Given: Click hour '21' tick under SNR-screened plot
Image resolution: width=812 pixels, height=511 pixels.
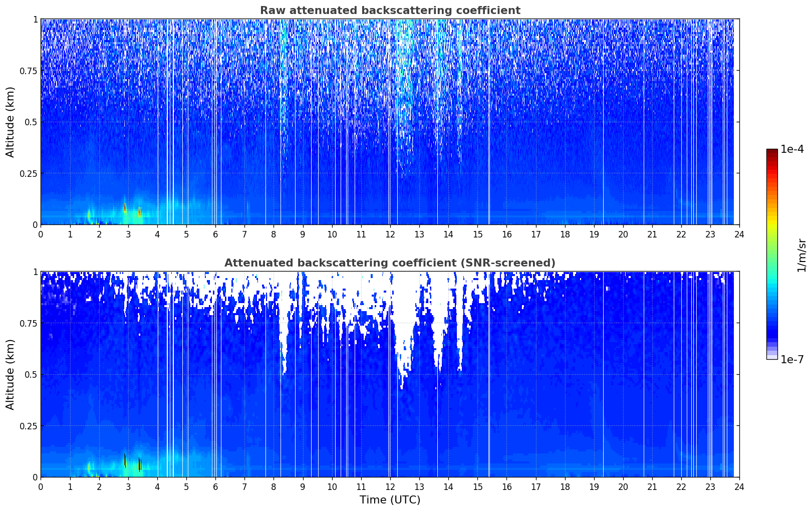Looking at the screenshot, I should coord(652,486).
